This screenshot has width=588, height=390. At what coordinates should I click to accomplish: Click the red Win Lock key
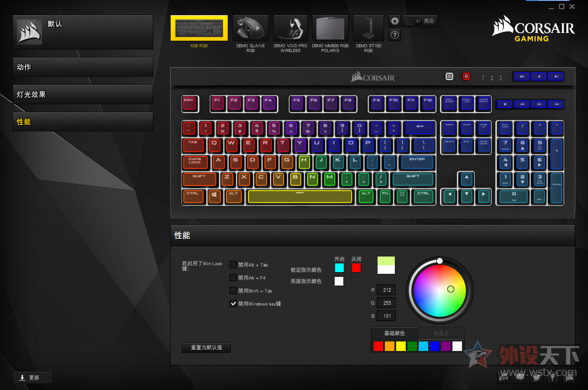466,76
